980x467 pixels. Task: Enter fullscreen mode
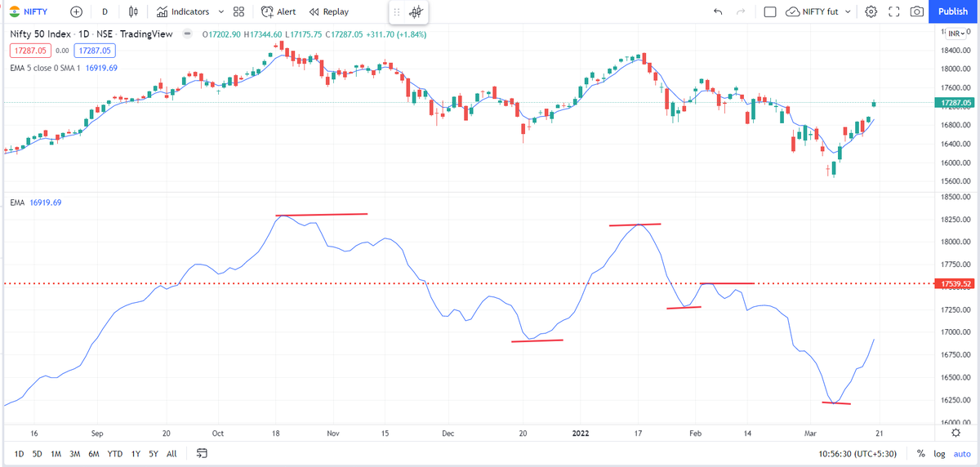pyautogui.click(x=893, y=11)
